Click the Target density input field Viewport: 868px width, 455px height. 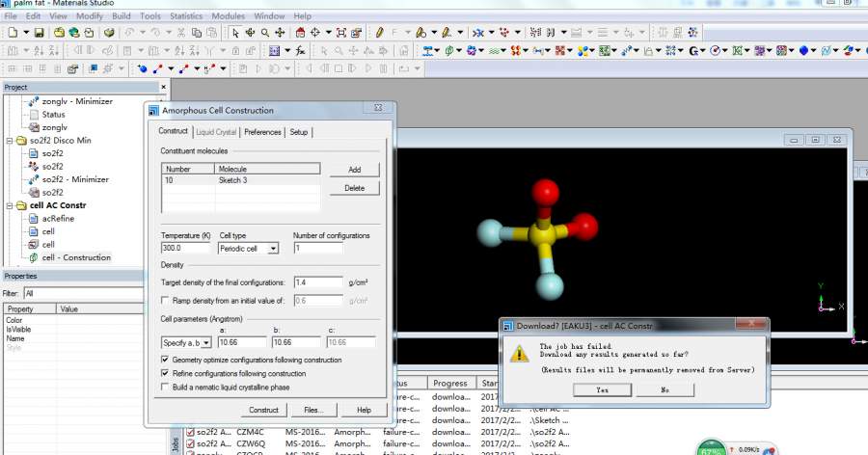(x=318, y=282)
